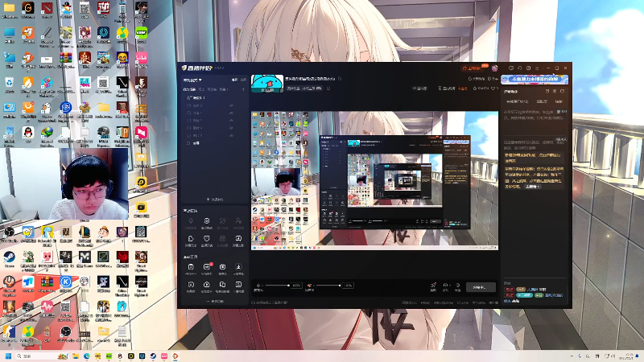
Task: Open the live tool icon with red badge
Action: [207, 269]
